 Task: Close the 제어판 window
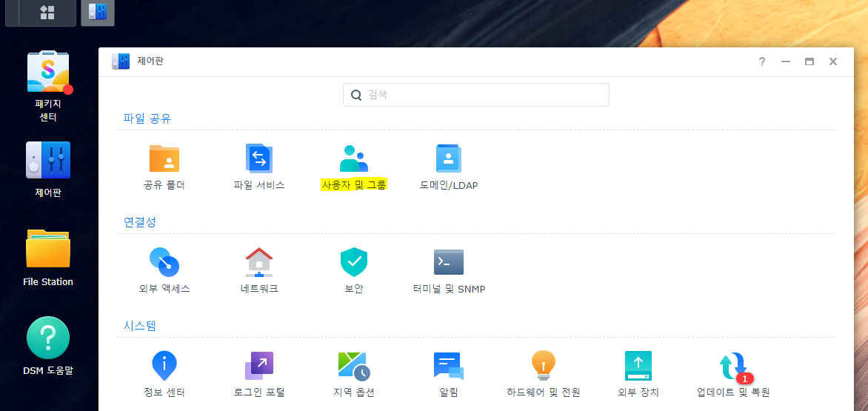(x=833, y=61)
